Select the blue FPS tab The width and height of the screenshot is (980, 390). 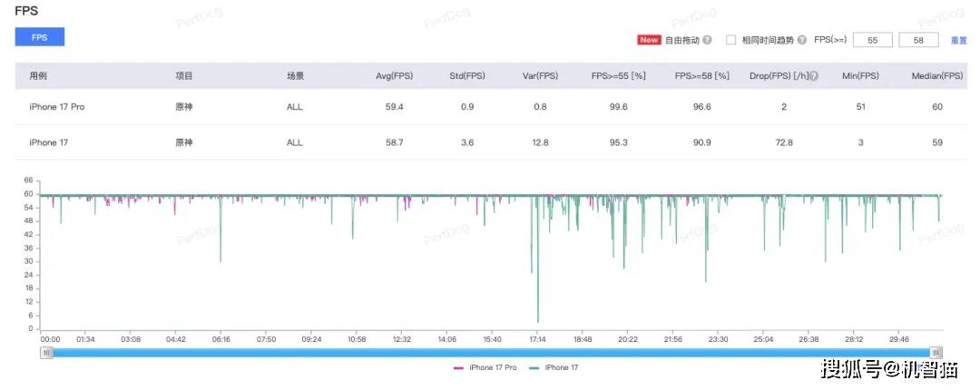(40, 37)
